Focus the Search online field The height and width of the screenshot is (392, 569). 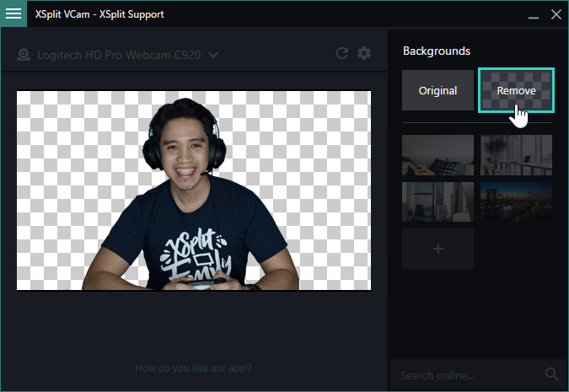click(468, 375)
